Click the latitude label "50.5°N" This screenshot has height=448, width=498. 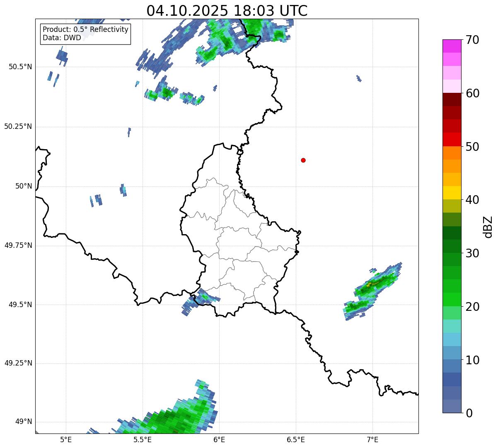point(20,67)
